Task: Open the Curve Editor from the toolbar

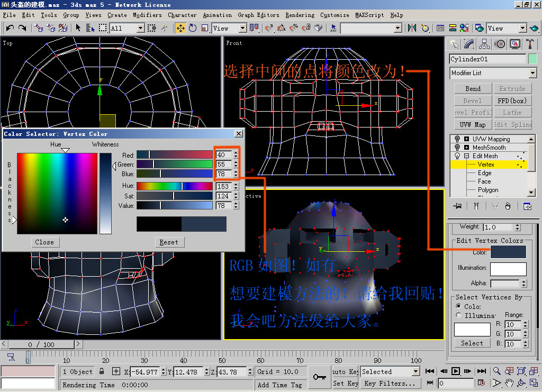Action: 440,28
